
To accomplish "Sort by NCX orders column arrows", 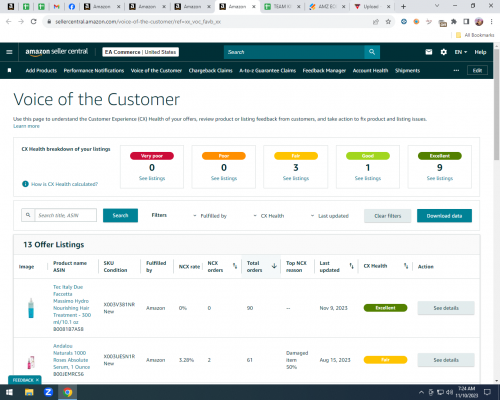I will (x=235, y=266).
